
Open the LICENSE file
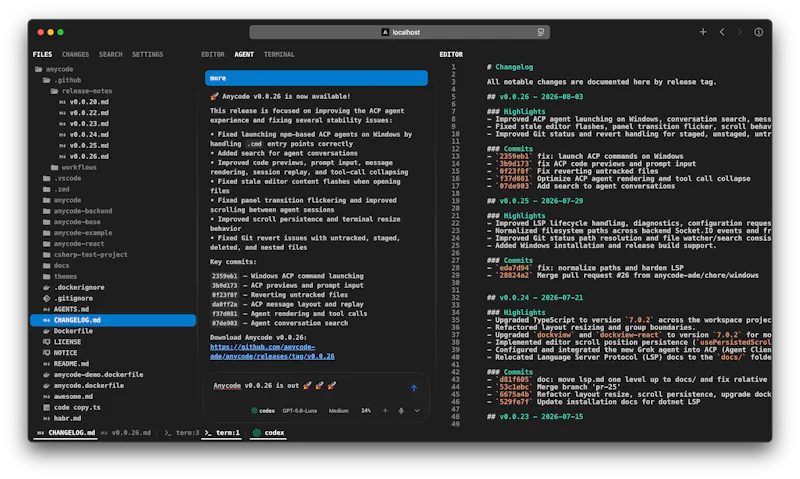click(x=62, y=342)
